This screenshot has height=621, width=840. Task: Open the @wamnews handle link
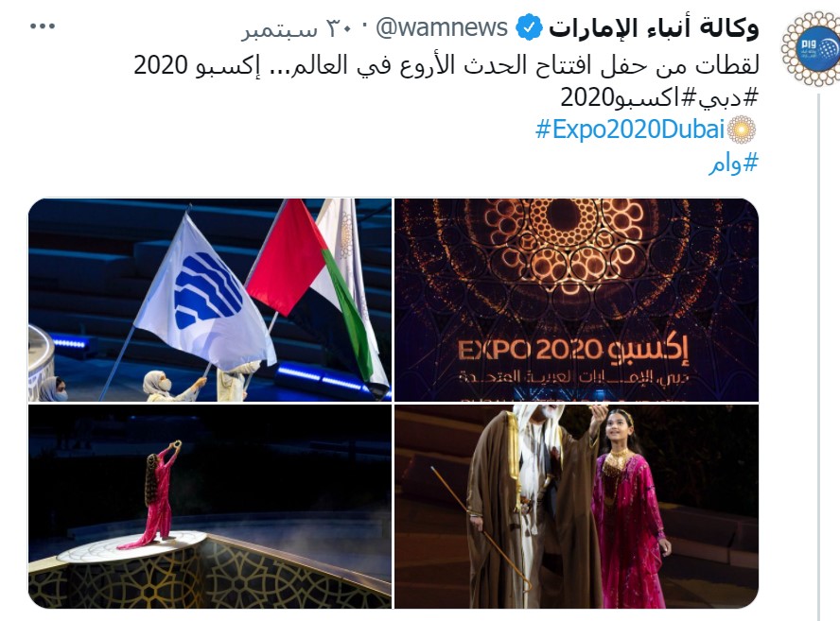coord(442,27)
